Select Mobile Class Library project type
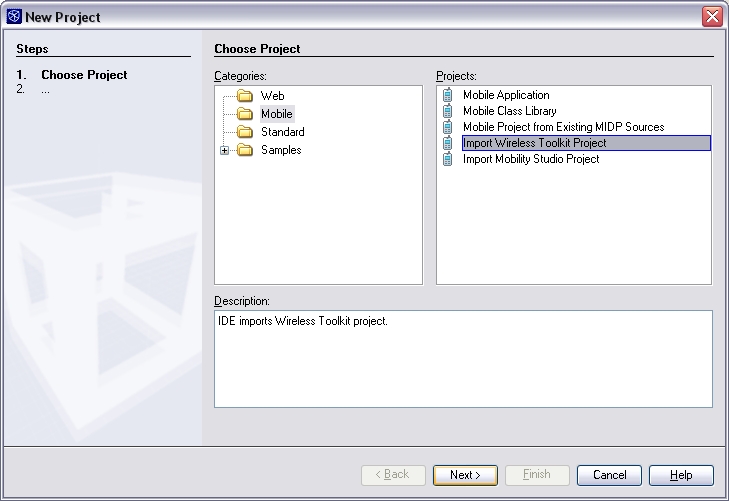Image resolution: width=729 pixels, height=501 pixels. point(509,111)
